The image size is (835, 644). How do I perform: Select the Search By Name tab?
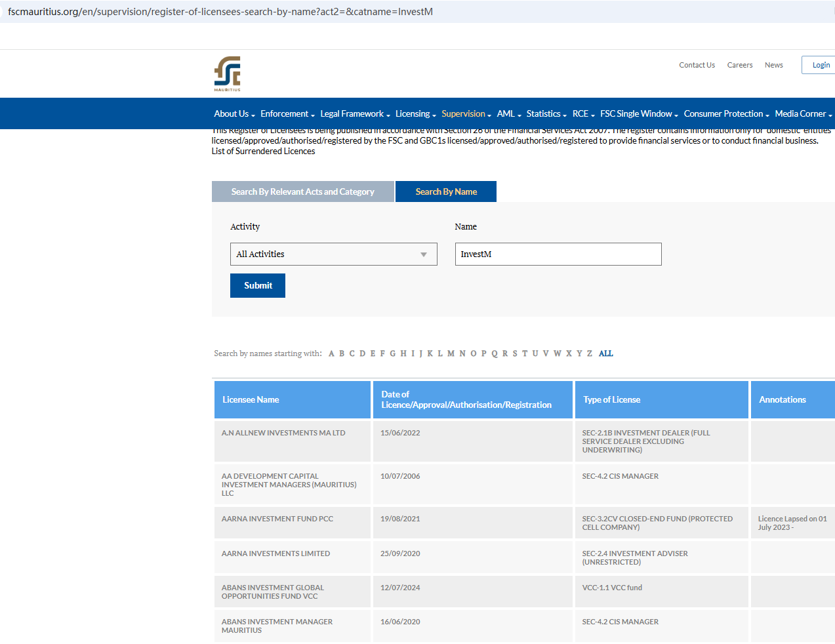(446, 191)
